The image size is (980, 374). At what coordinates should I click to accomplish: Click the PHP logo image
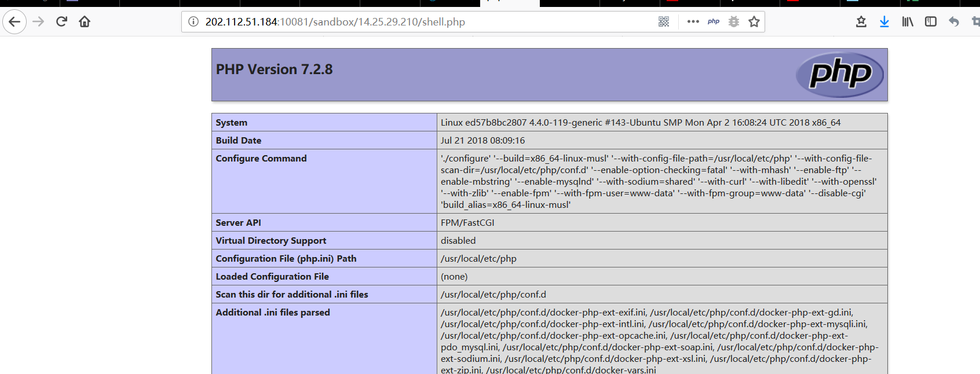[x=840, y=75]
